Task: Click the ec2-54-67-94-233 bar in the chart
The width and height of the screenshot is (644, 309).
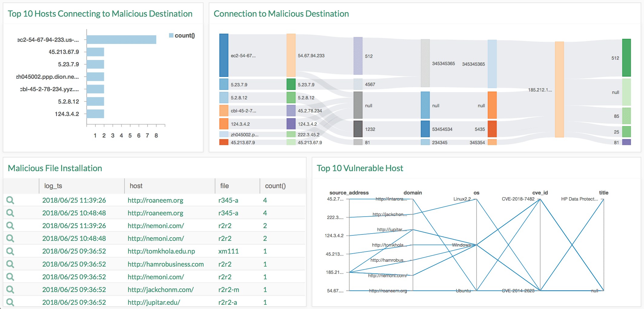Action: coord(121,39)
